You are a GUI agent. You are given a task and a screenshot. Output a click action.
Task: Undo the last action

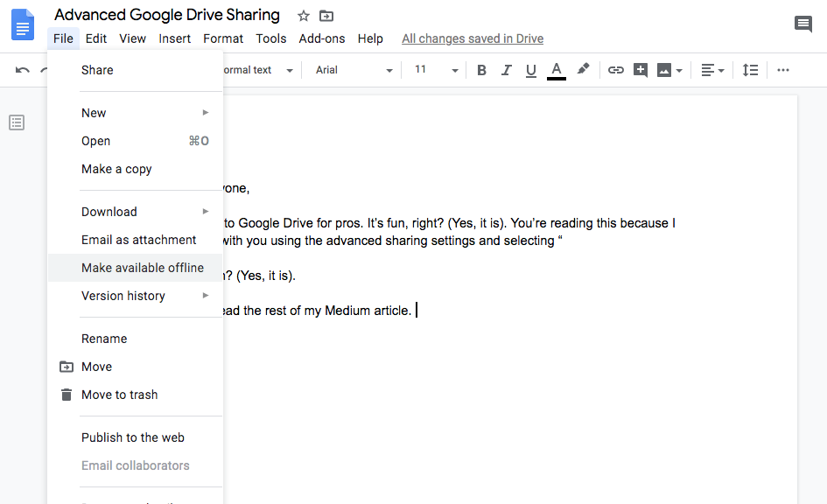tap(22, 70)
